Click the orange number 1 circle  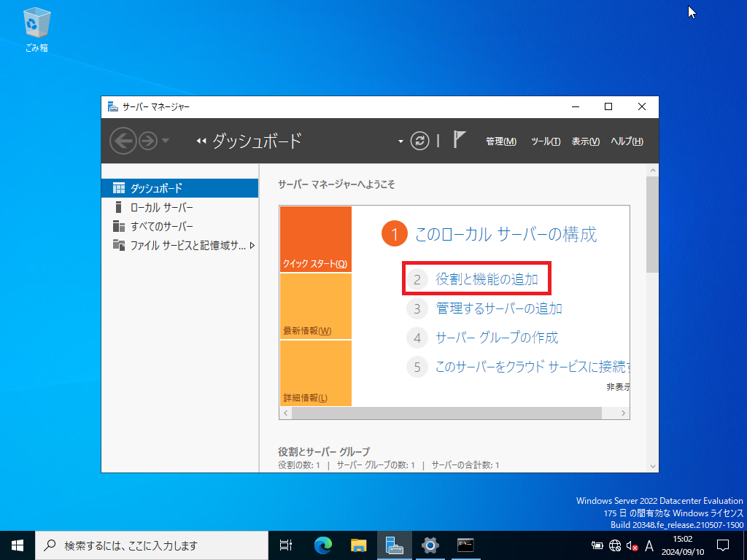point(395,234)
